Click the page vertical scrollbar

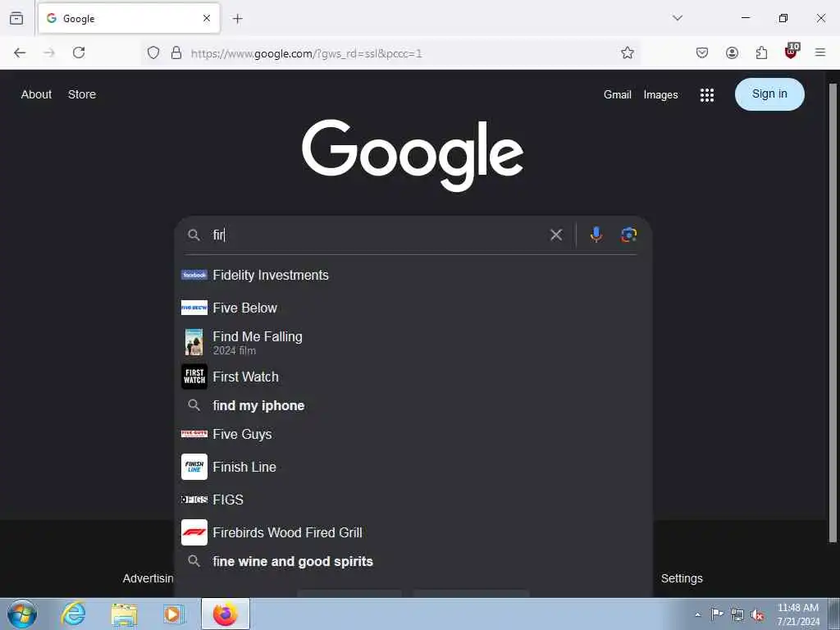[x=833, y=313]
